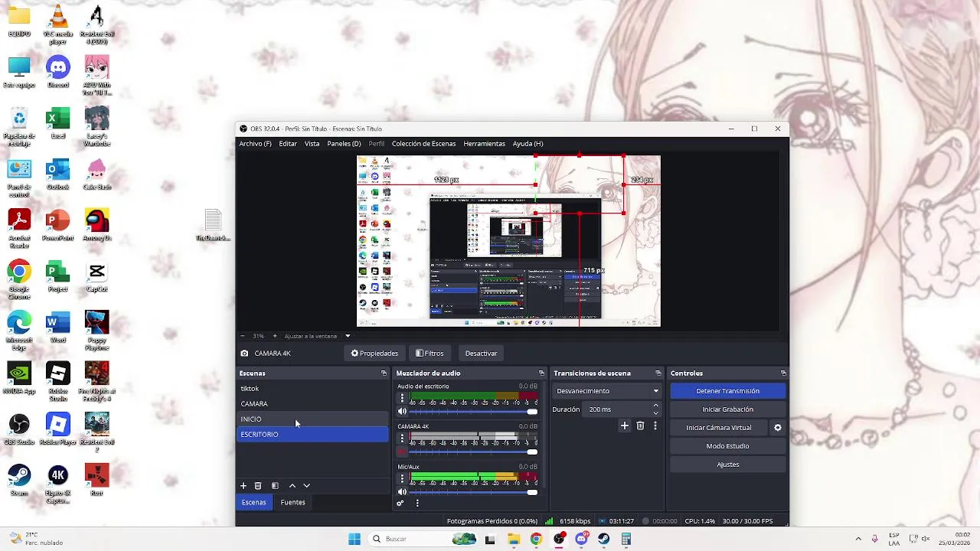980x551 pixels.
Task: Adjust Mic/Aux volume slider
Action: 473,492
